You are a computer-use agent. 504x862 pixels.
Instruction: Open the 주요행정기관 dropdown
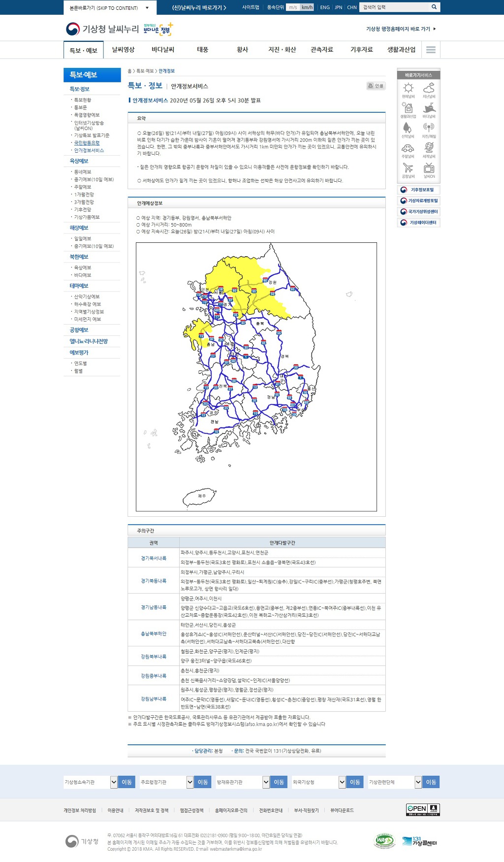tap(166, 782)
